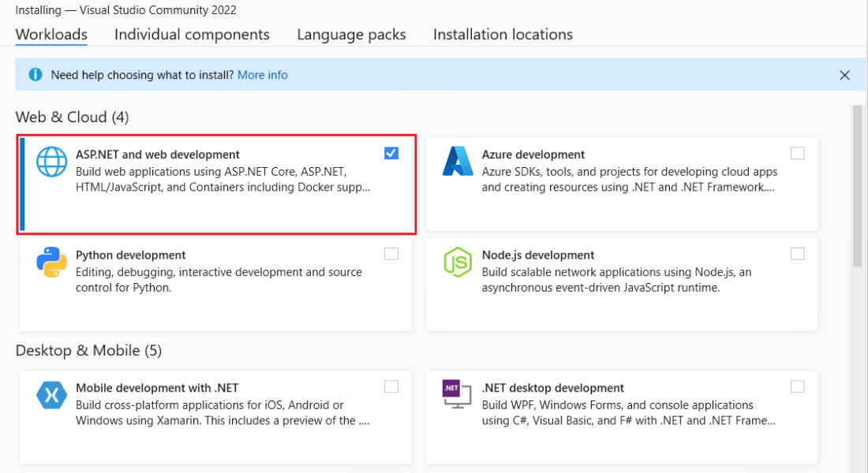Screen dimensions: 868x473
Task: Click the Desktop & Mobile (5) heading
Action: click(88, 351)
